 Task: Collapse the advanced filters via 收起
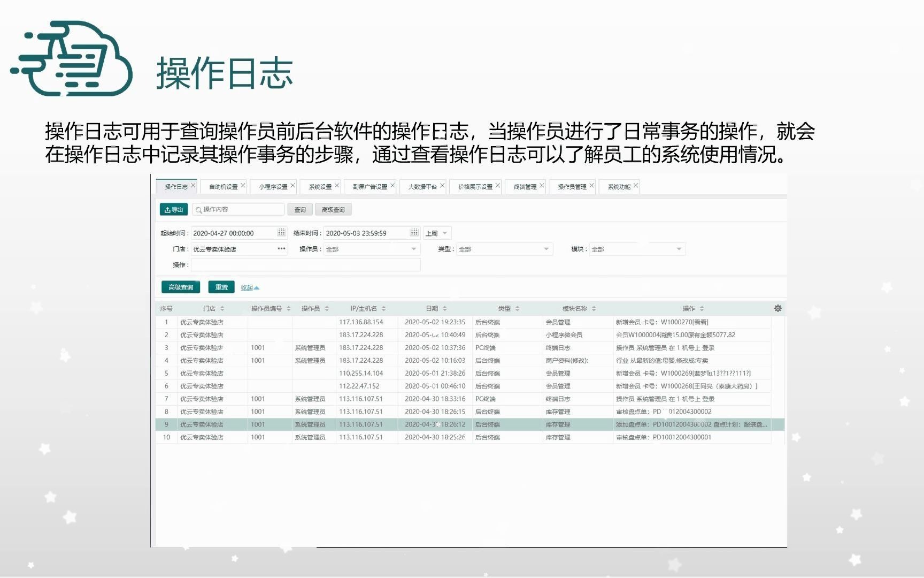250,287
